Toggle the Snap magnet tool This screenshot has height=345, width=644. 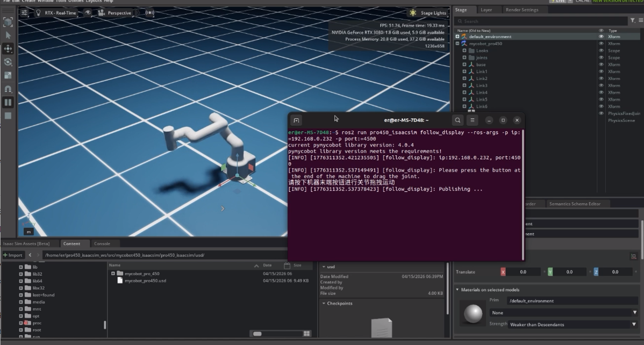click(8, 89)
